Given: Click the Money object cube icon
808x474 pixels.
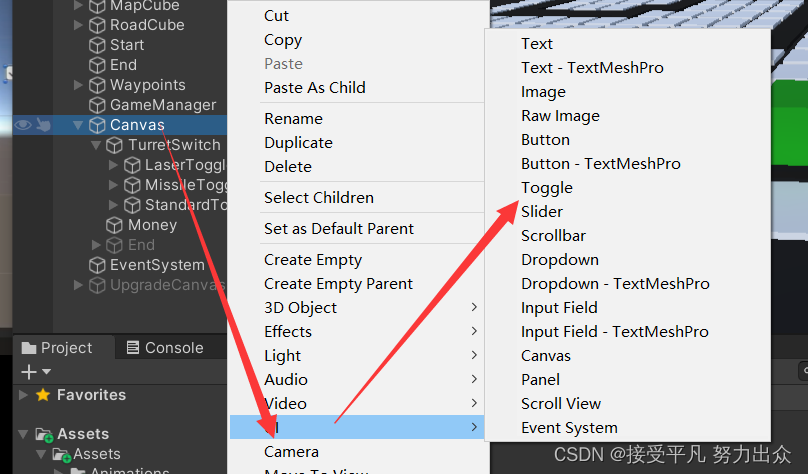Looking at the screenshot, I should click(115, 225).
